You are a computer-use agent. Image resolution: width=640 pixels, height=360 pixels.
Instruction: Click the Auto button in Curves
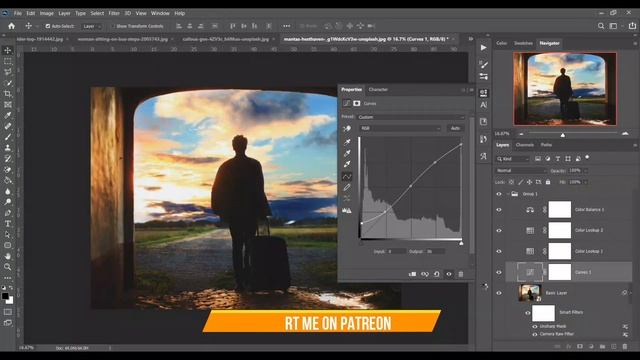(455, 128)
